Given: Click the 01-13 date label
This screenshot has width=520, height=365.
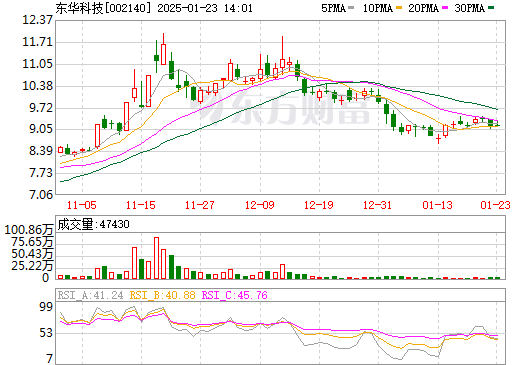Looking at the screenshot, I should 437,205.
